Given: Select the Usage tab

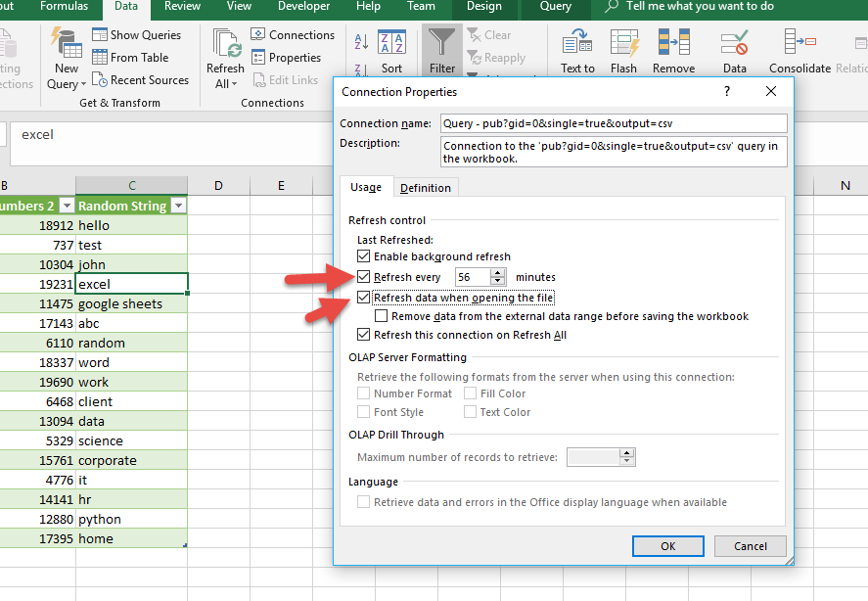Looking at the screenshot, I should point(366,187).
